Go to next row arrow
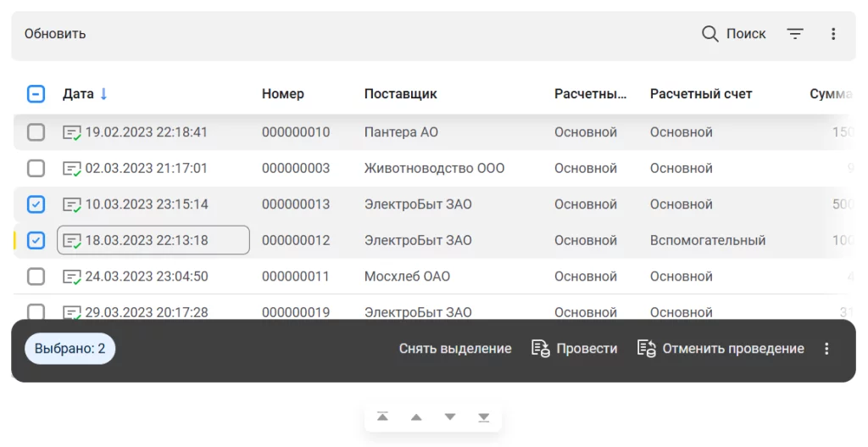This screenshot has height=447, width=868. [450, 416]
